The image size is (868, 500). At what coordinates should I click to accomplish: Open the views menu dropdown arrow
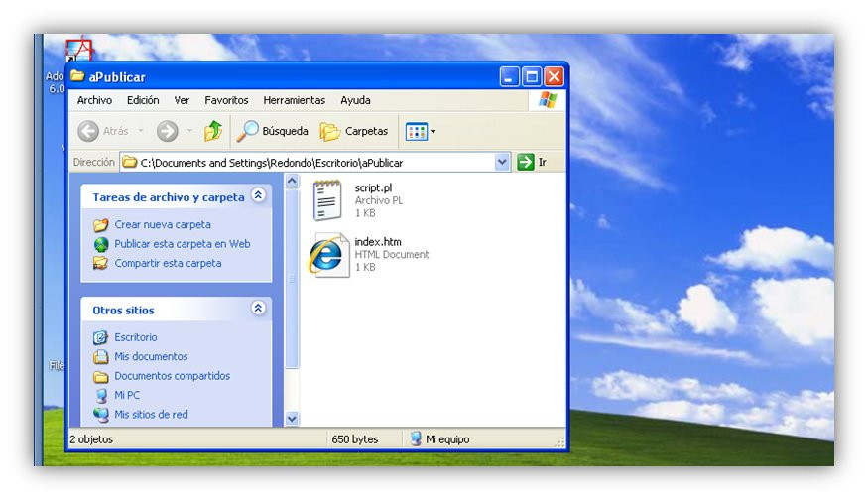(x=433, y=132)
